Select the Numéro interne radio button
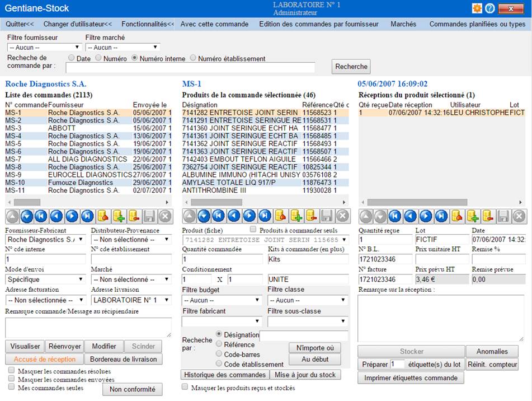The image size is (532, 401). point(134,58)
